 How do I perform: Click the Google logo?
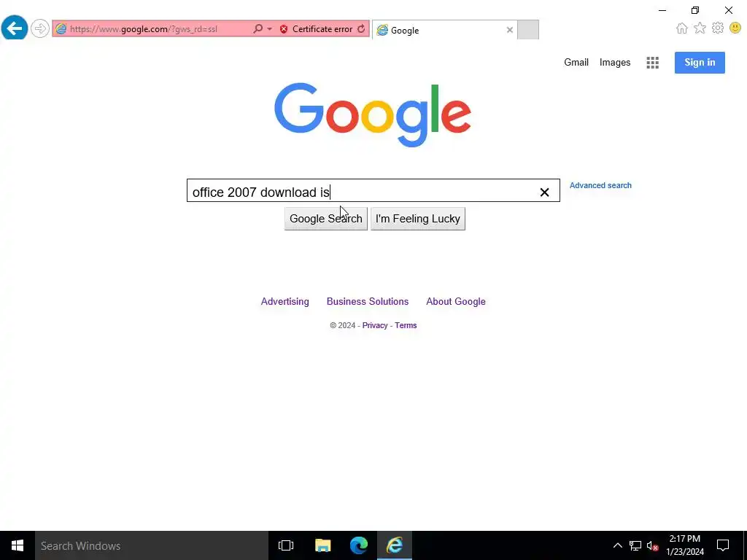pos(373,114)
